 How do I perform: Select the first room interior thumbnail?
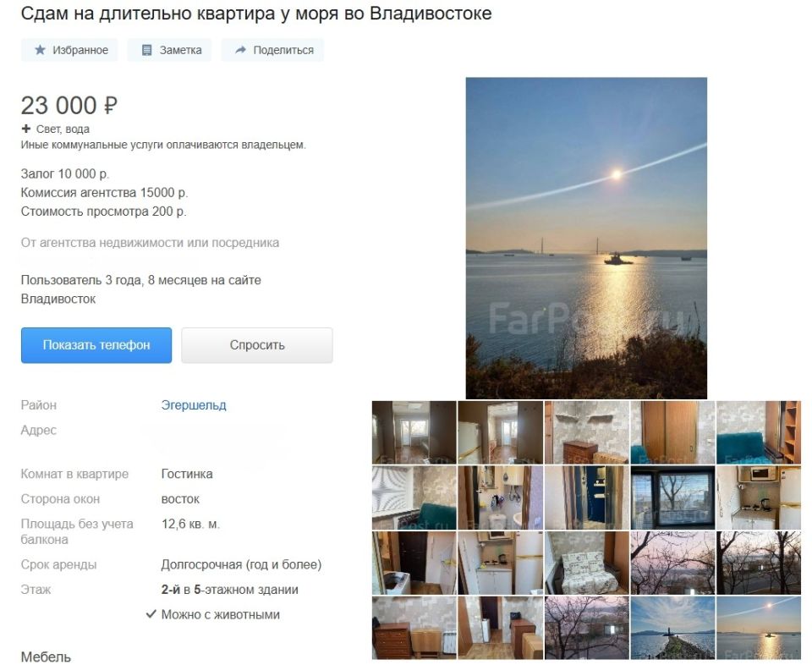[414, 432]
